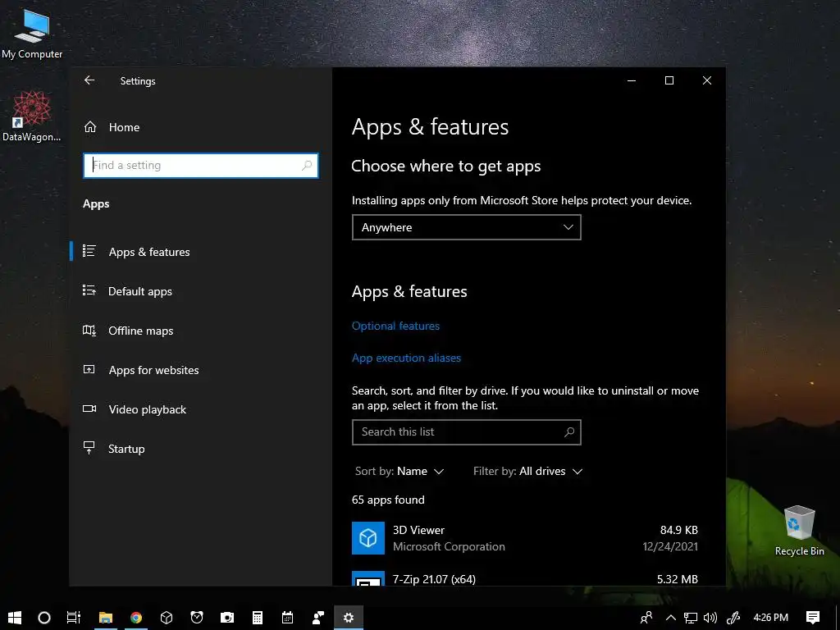Open the Sort by Name dropdown
Viewport: 840px width, 630px height.
[x=399, y=472]
